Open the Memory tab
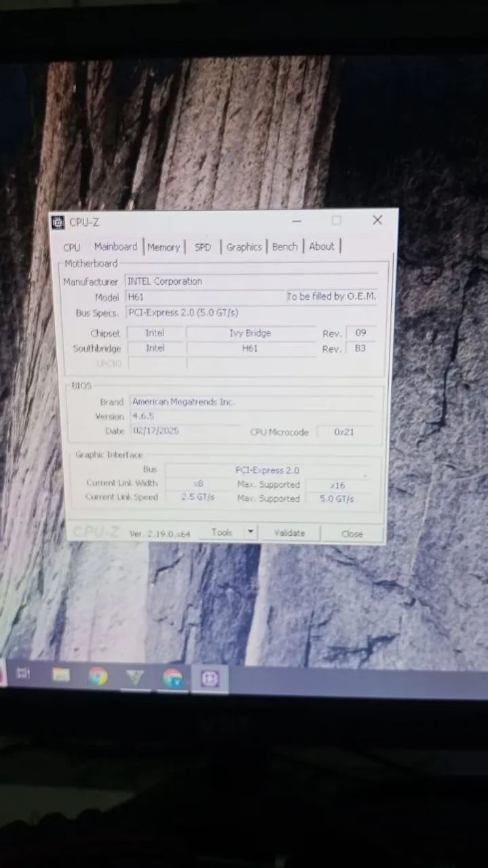488x868 pixels. 164,248
